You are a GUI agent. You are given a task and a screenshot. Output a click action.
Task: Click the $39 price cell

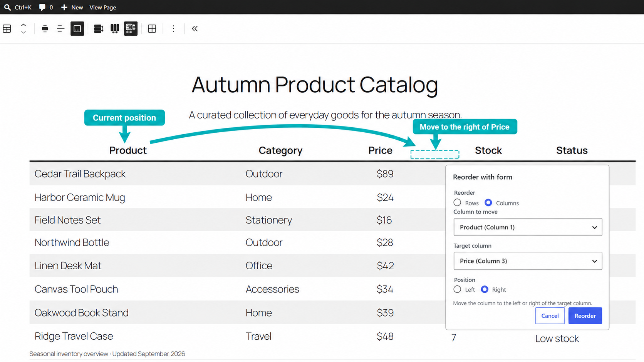pyautogui.click(x=385, y=313)
